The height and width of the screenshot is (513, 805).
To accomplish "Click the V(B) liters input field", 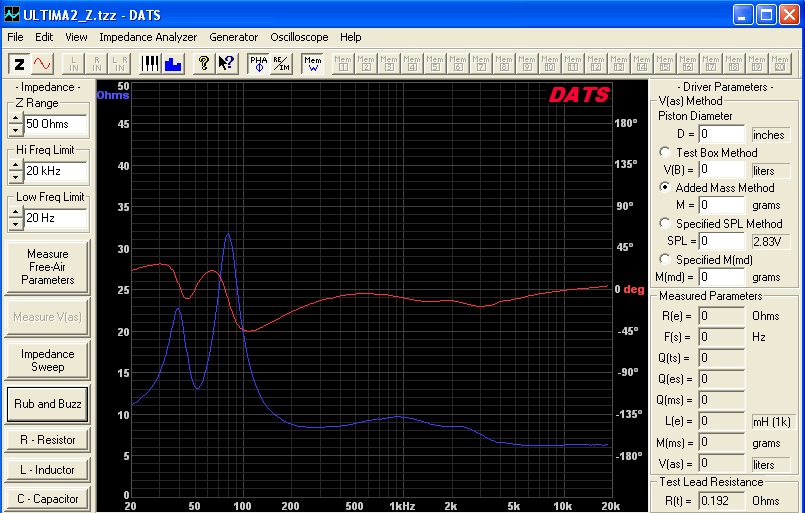I will coord(721,169).
